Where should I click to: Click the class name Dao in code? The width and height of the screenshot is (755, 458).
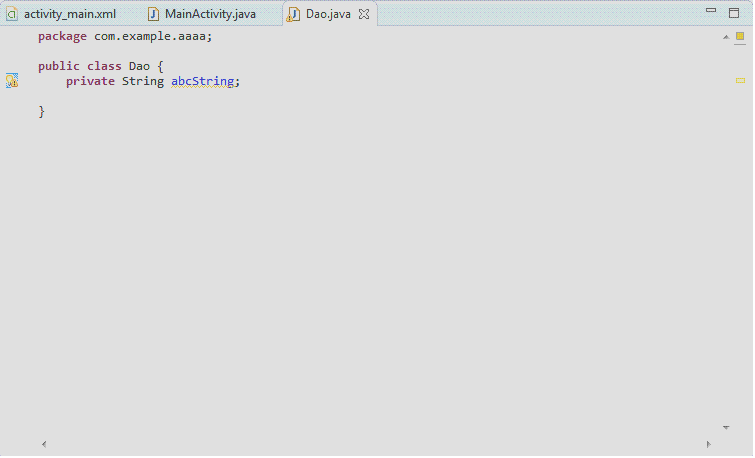coord(139,66)
